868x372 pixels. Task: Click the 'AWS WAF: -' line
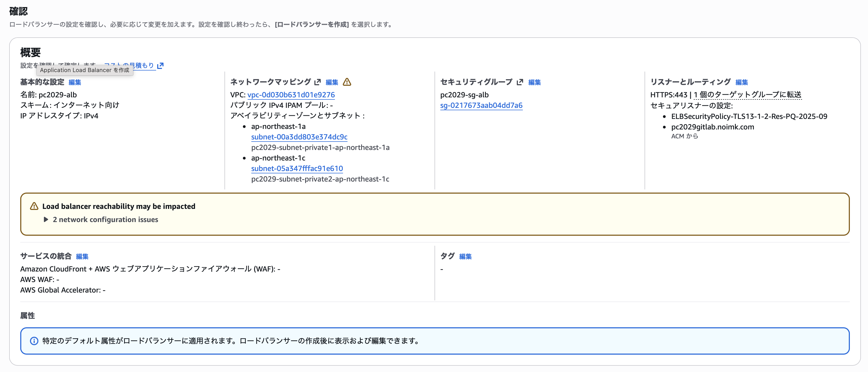tap(40, 280)
